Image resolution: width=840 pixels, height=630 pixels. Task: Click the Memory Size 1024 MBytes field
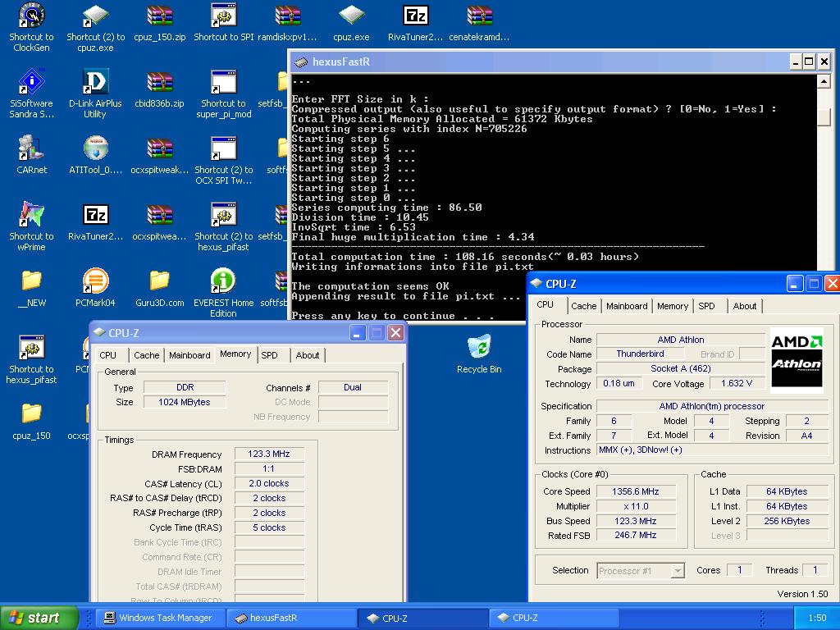pos(185,402)
